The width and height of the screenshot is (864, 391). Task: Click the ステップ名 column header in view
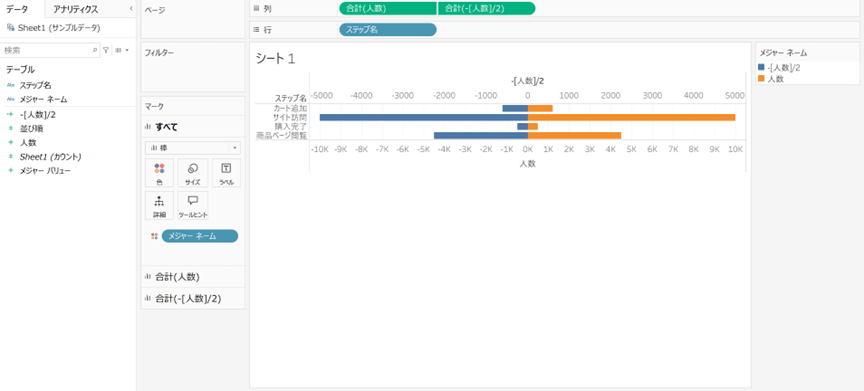(x=290, y=99)
